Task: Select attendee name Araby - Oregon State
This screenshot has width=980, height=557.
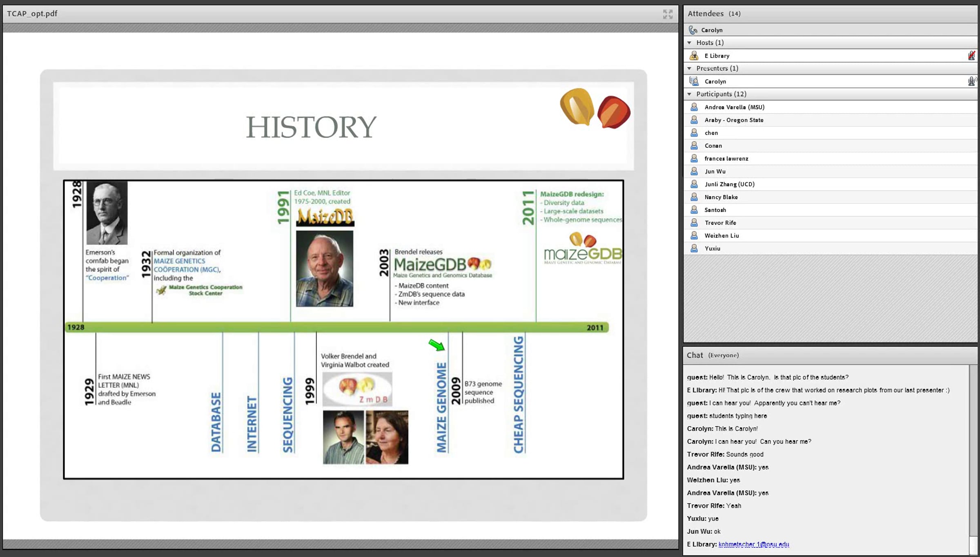Action: pos(734,120)
